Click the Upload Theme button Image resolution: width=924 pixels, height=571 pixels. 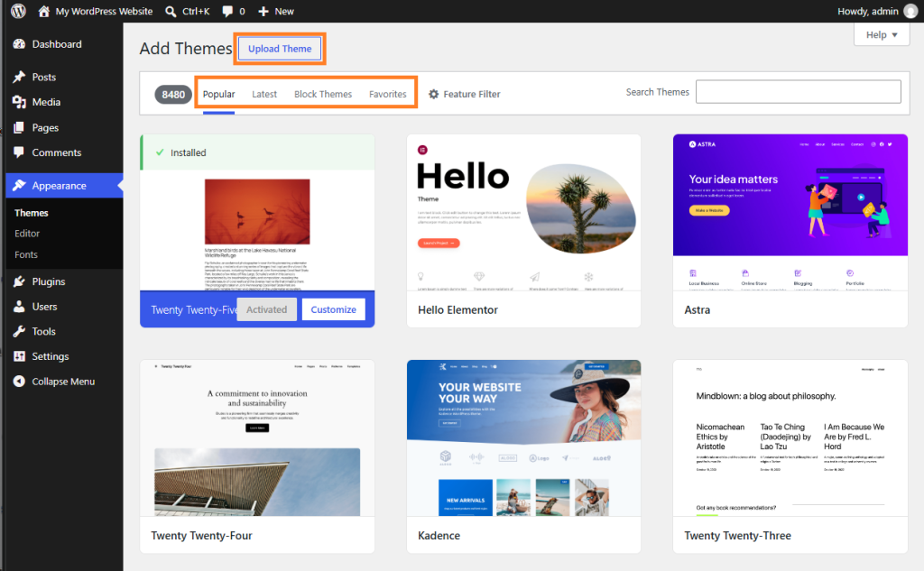(x=280, y=49)
